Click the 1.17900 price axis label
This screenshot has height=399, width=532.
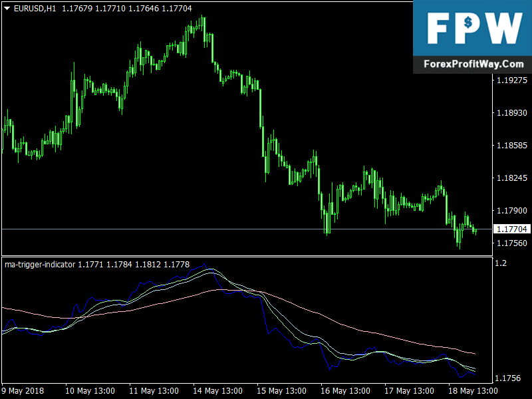pos(511,210)
